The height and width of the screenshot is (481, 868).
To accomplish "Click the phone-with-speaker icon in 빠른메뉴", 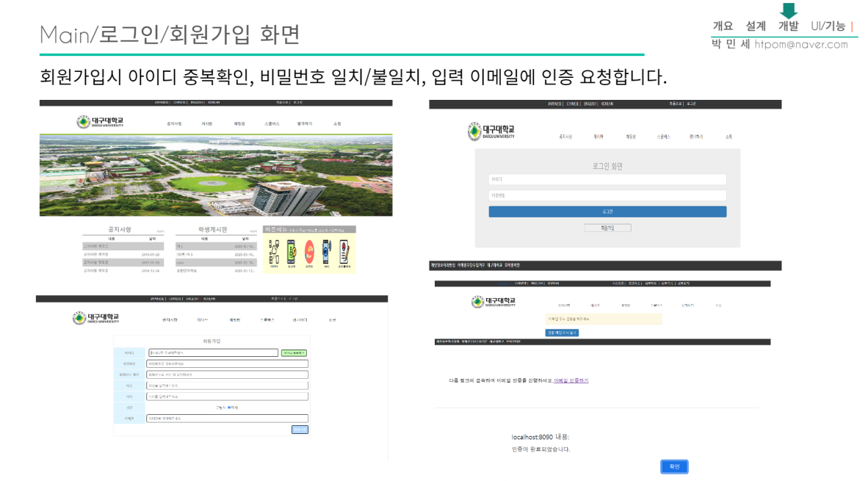I will 325,251.
